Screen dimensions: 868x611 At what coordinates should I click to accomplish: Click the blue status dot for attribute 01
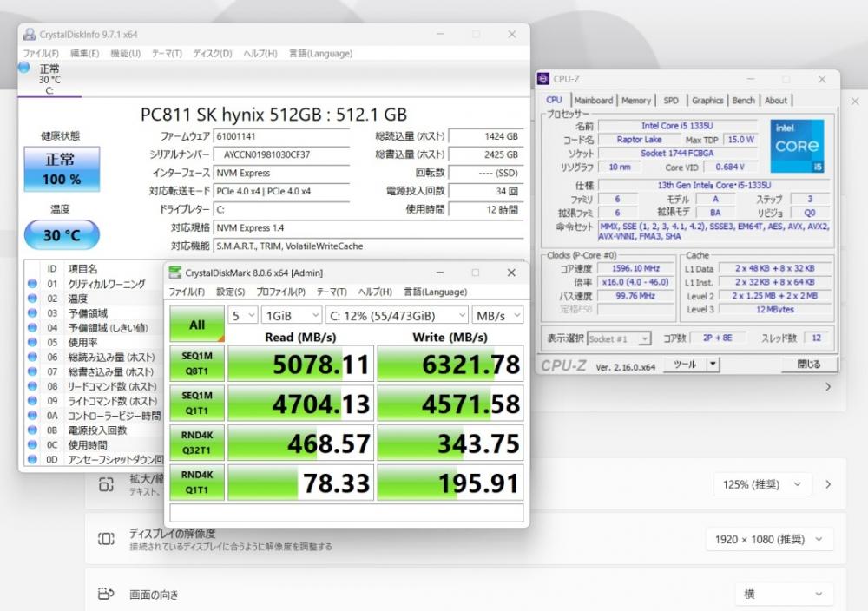point(32,284)
